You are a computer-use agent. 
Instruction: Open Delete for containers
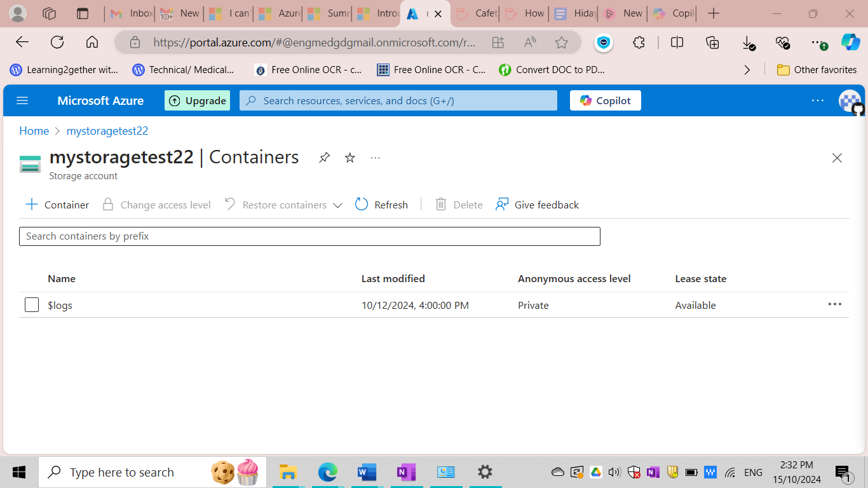coord(458,205)
